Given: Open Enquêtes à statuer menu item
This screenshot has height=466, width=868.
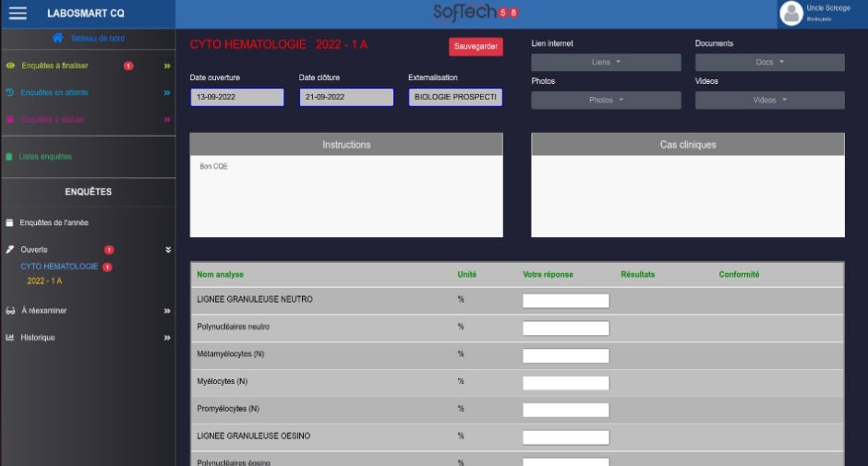Looking at the screenshot, I should [x=52, y=120].
